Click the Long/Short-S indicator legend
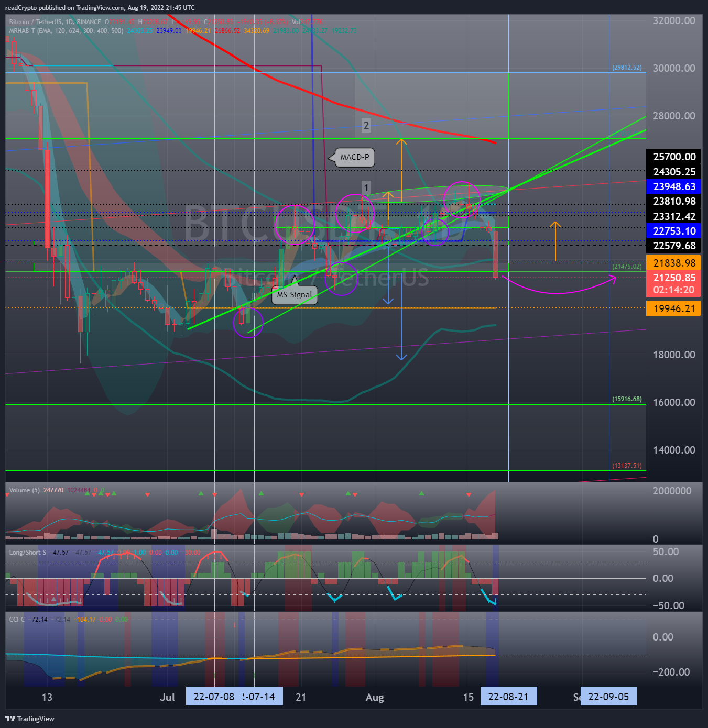The height and width of the screenshot is (728, 708). (x=28, y=553)
